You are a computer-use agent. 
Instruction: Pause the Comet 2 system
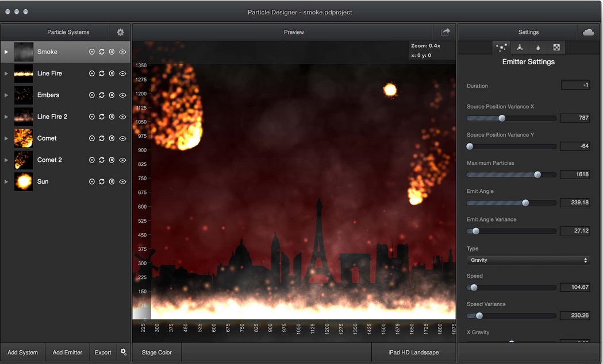click(x=112, y=160)
